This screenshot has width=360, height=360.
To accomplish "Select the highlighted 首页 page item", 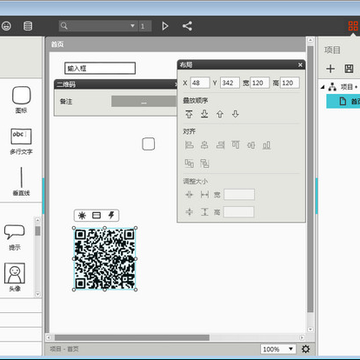I will [343, 101].
